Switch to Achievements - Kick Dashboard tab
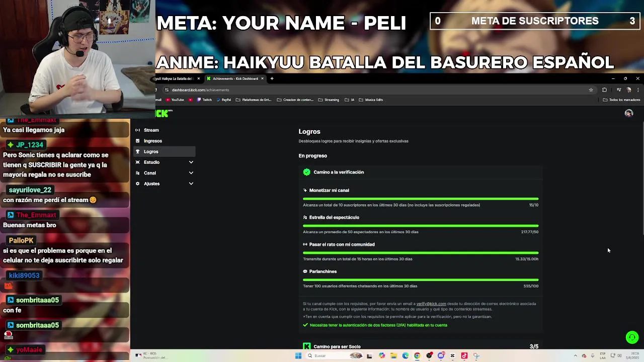This screenshot has height=362, width=644. [x=235, y=78]
